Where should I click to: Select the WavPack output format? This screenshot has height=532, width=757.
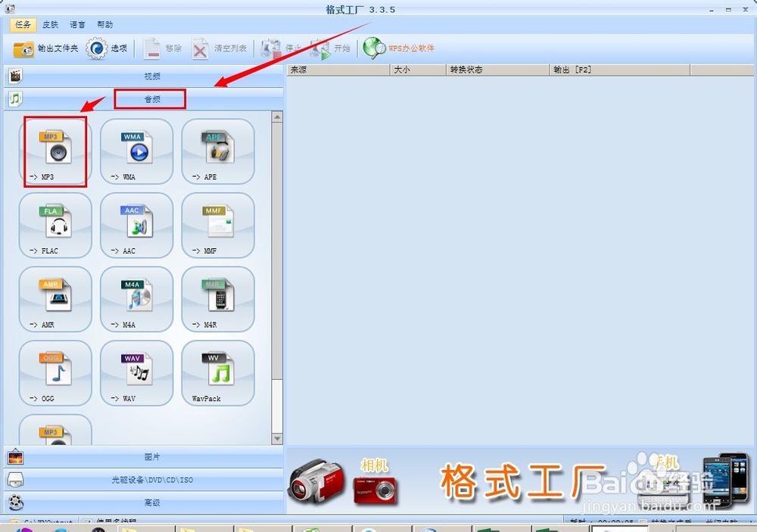pos(217,372)
